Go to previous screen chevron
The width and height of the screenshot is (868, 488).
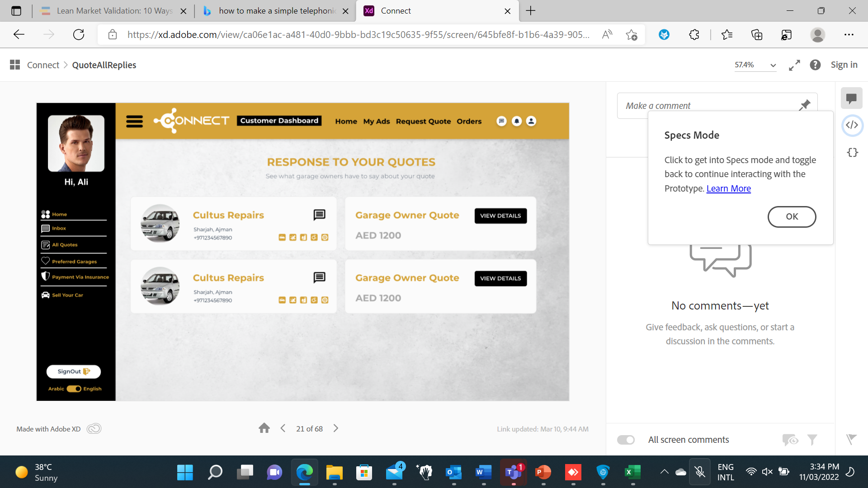coord(283,428)
